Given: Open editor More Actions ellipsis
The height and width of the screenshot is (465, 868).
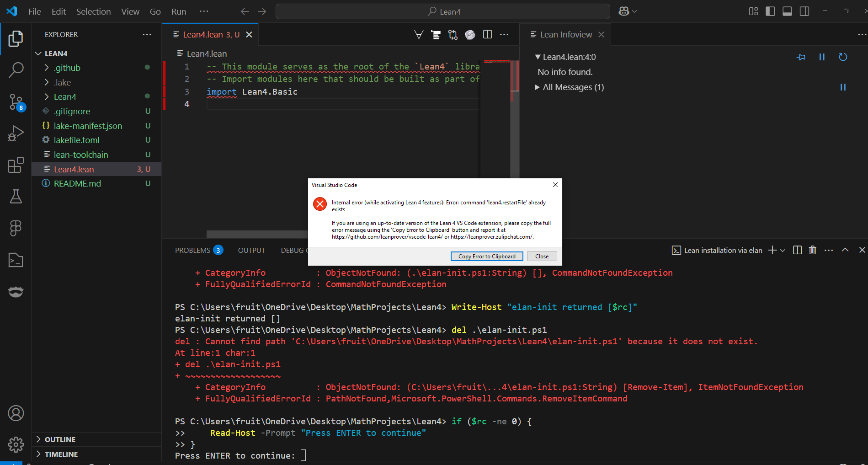Looking at the screenshot, I should (x=504, y=35).
